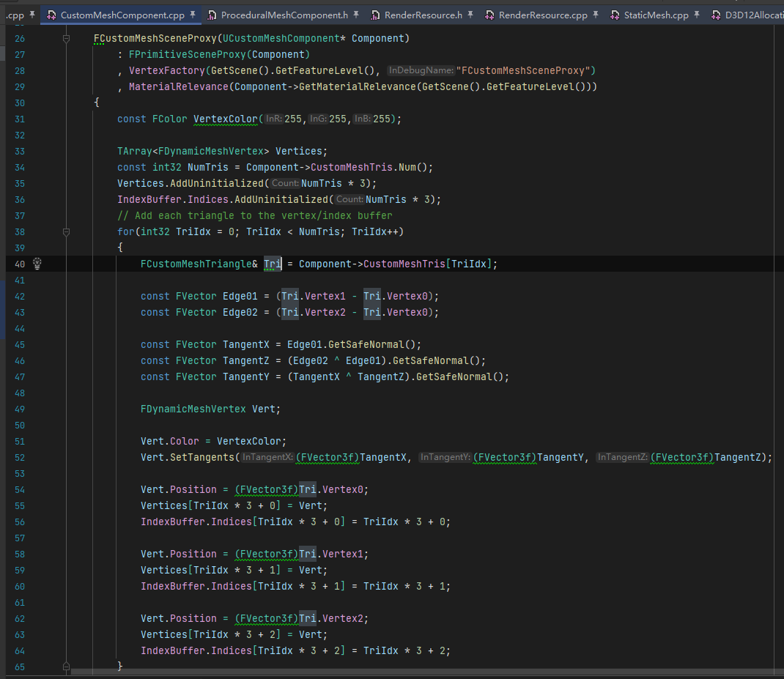
Task: Click the InTangentX parameter hint
Action: click(267, 458)
